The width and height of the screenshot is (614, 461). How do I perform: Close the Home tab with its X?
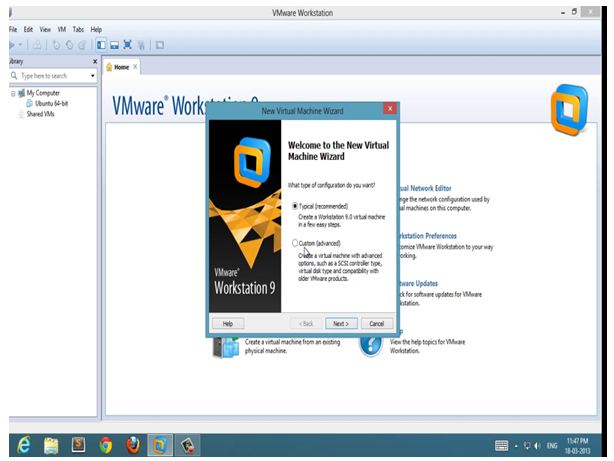click(x=135, y=67)
